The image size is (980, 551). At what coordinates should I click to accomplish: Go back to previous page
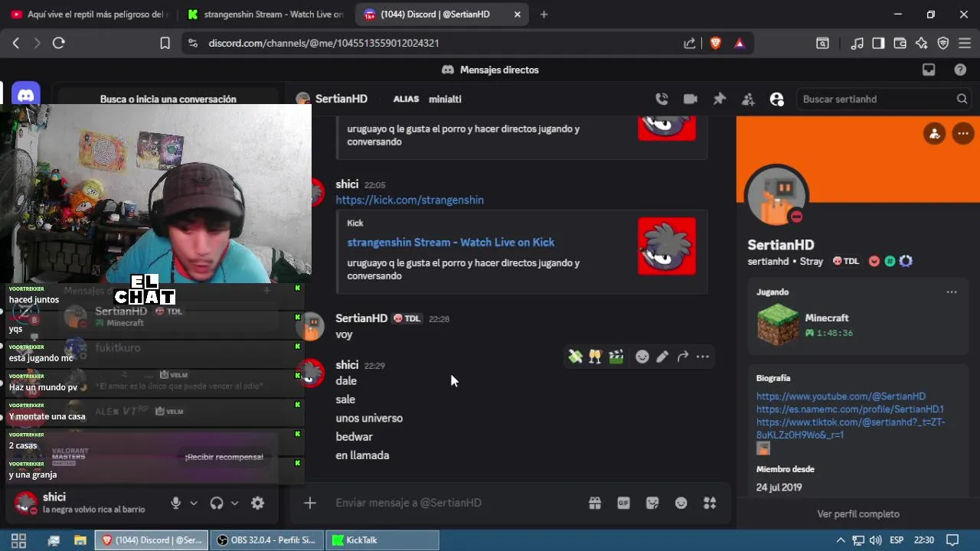[x=15, y=43]
